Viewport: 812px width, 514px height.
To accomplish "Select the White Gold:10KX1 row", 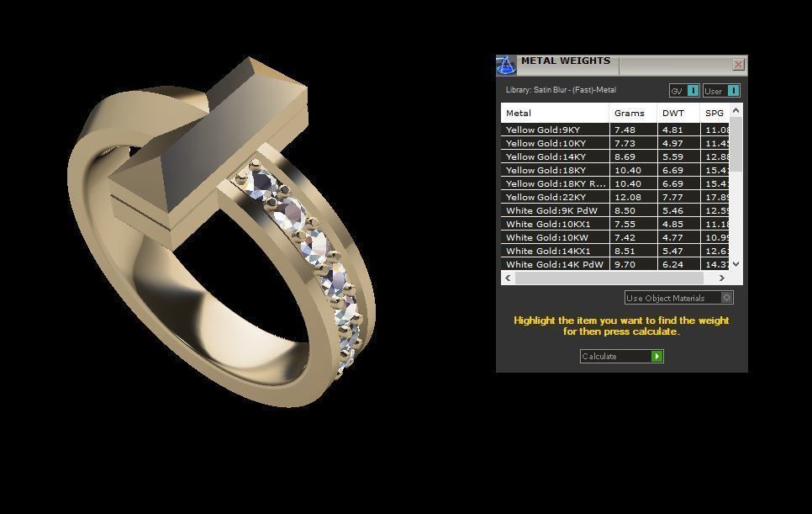I will [614, 224].
